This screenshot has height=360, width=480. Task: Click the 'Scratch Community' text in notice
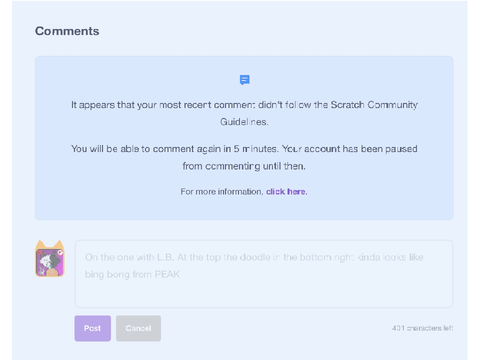point(374,105)
